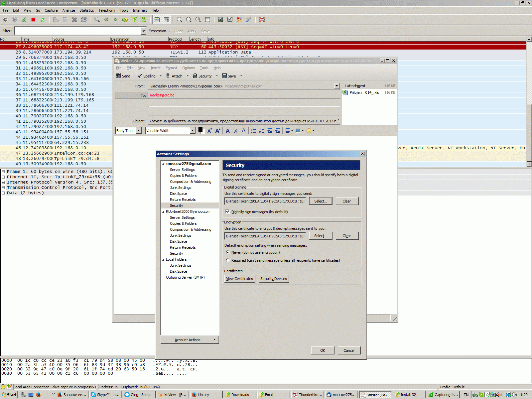Click Save disk icon in Write window
The image size is (532, 399).
coord(229,76)
